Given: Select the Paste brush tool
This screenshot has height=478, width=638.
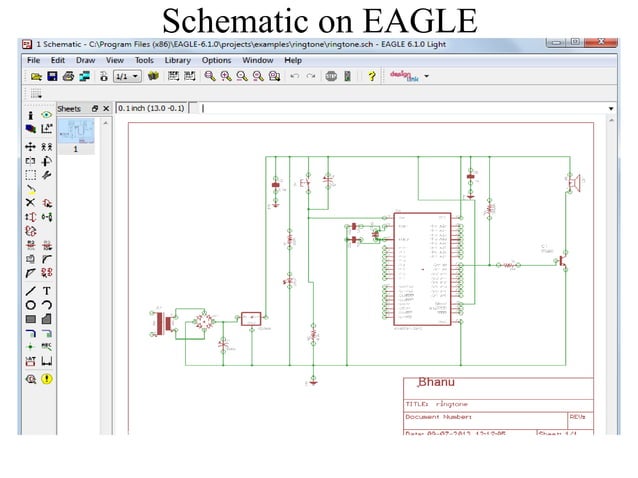Looking at the screenshot, I should click(31, 189).
